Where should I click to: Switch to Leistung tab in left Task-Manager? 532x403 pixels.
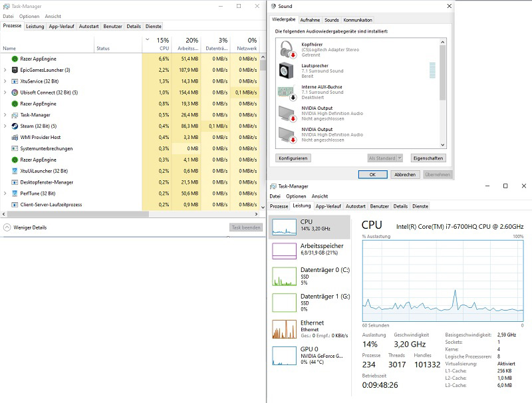pos(35,26)
